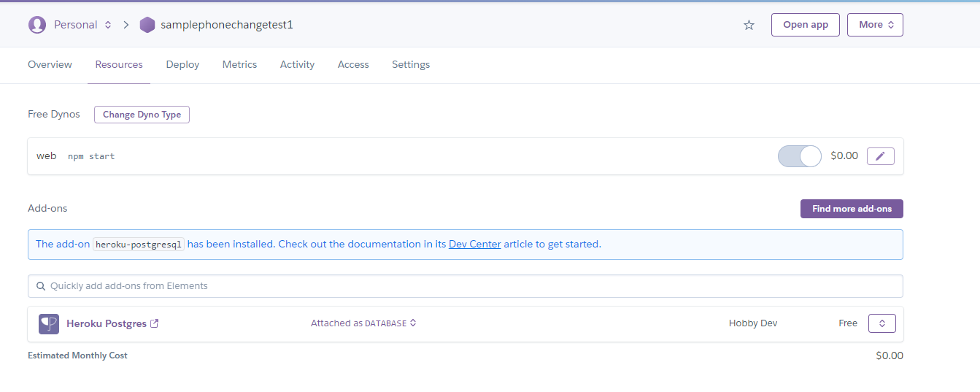
Task: Open the Settings tab
Action: [x=411, y=64]
